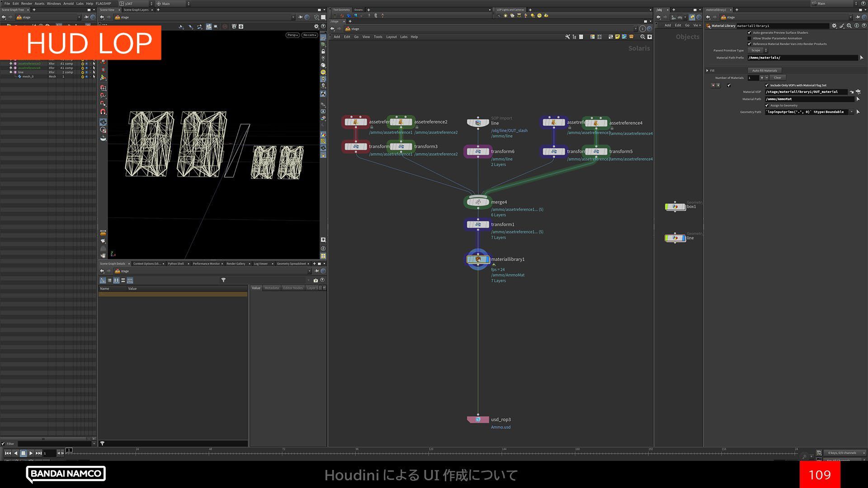868x488 pixels.
Task: Select the merge4 node icon
Action: (x=478, y=202)
